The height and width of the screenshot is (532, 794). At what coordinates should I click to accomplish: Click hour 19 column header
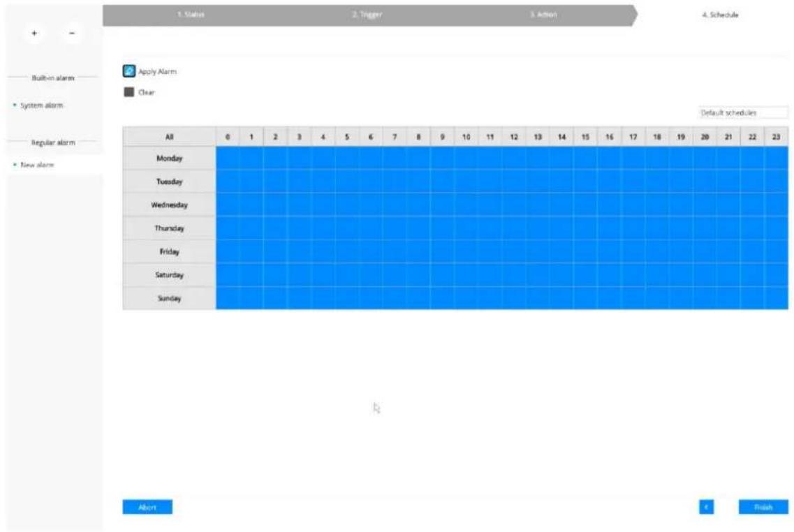[x=681, y=137]
